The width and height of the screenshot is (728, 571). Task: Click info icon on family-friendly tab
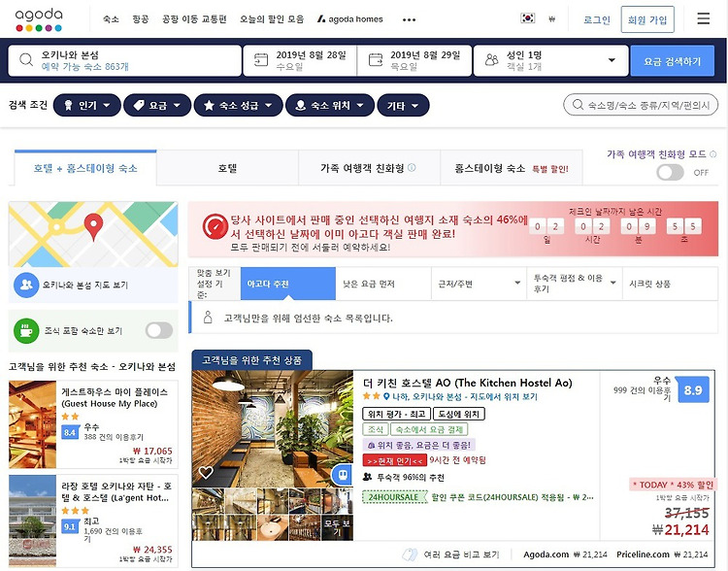coord(412,168)
